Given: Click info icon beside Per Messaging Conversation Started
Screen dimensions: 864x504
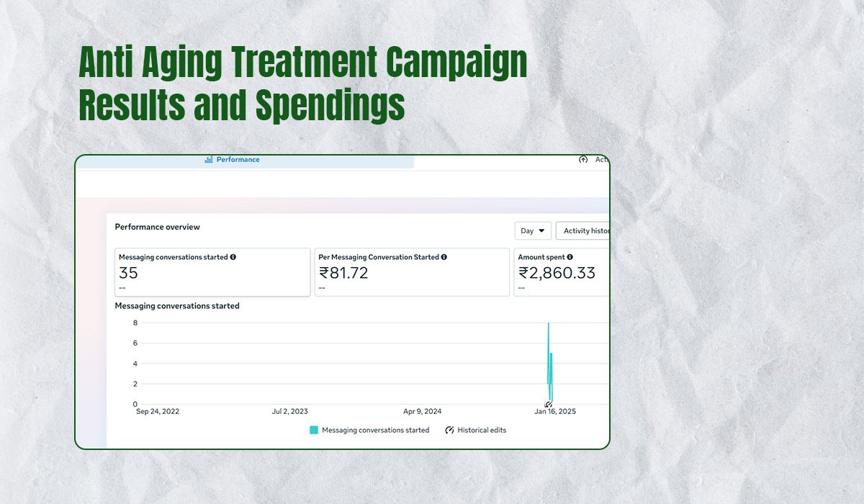Looking at the screenshot, I should tap(444, 257).
